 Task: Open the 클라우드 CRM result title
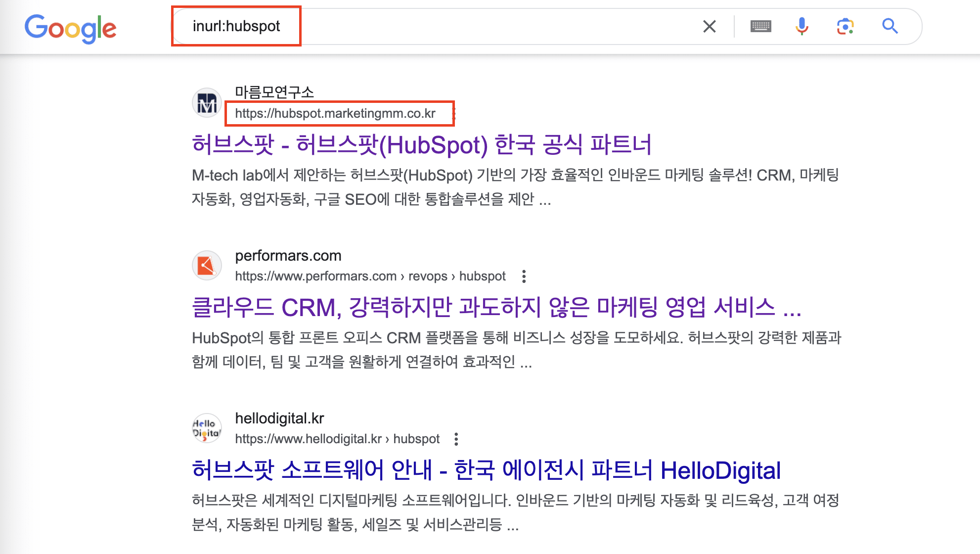pyautogui.click(x=496, y=308)
